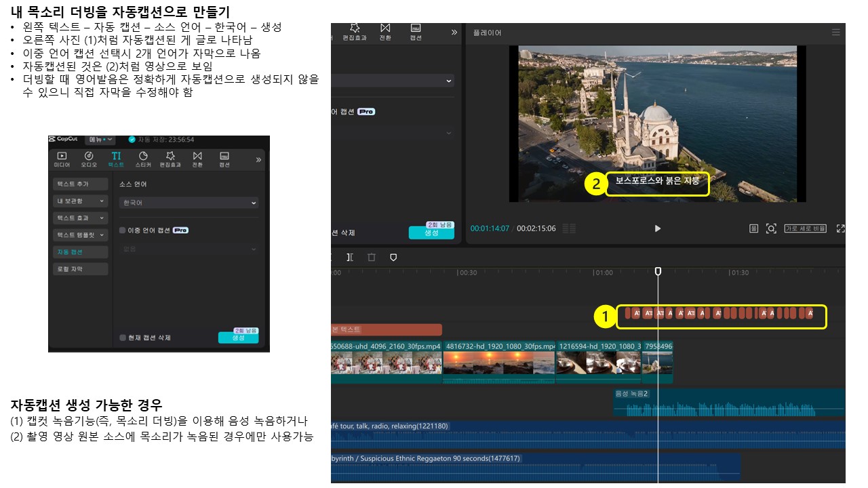Expand the secondary language 없음 dropdown

click(189, 249)
